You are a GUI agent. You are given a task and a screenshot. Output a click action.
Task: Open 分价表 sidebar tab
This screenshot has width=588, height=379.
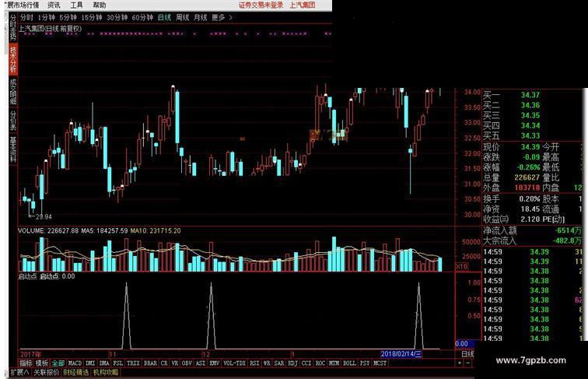click(x=13, y=121)
